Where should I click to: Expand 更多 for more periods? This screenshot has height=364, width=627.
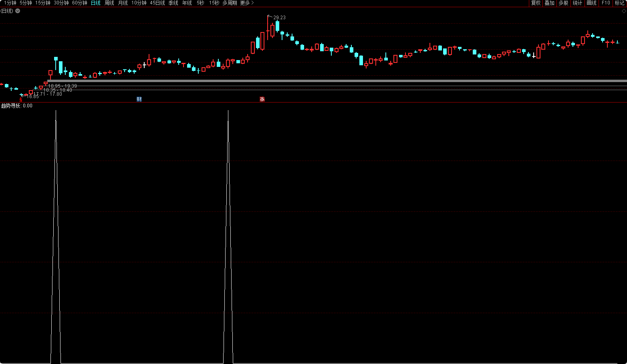pos(247,3)
